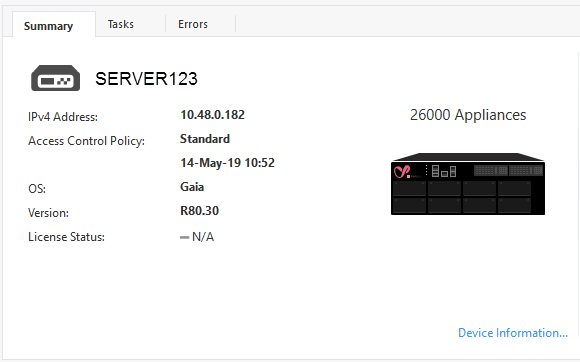Screen dimensions: 580x362
Task: Click the Check Point logo on appliance
Action: [402, 172]
